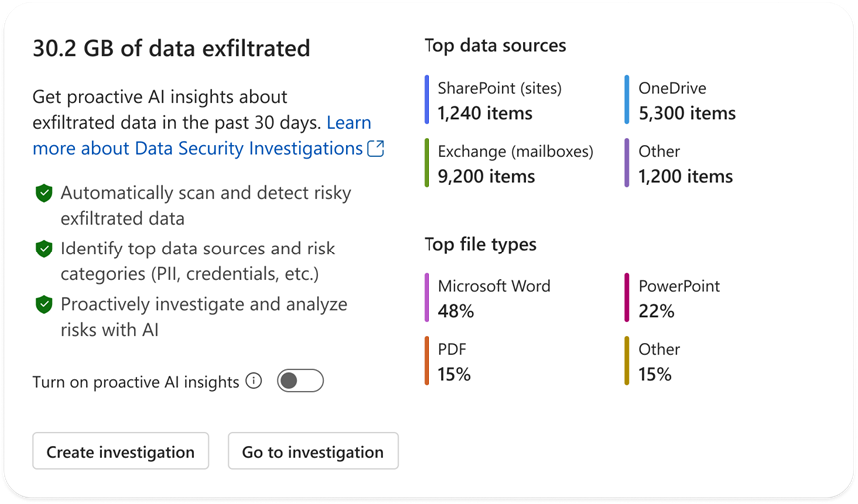Click the external link icon after Data Security Investigations
This screenshot has height=504, width=858.
click(x=375, y=148)
